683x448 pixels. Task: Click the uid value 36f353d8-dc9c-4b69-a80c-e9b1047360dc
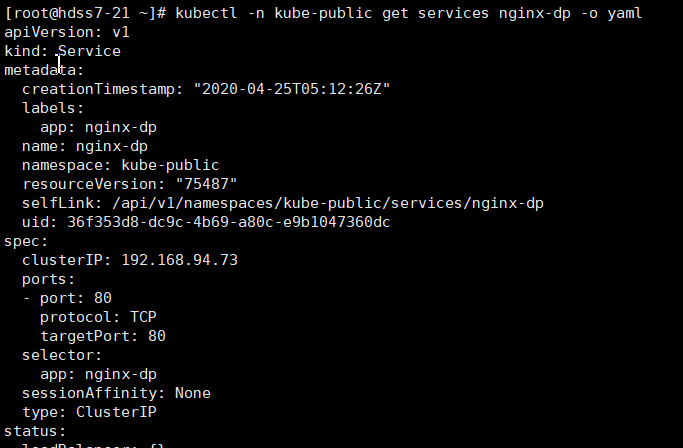click(229, 222)
